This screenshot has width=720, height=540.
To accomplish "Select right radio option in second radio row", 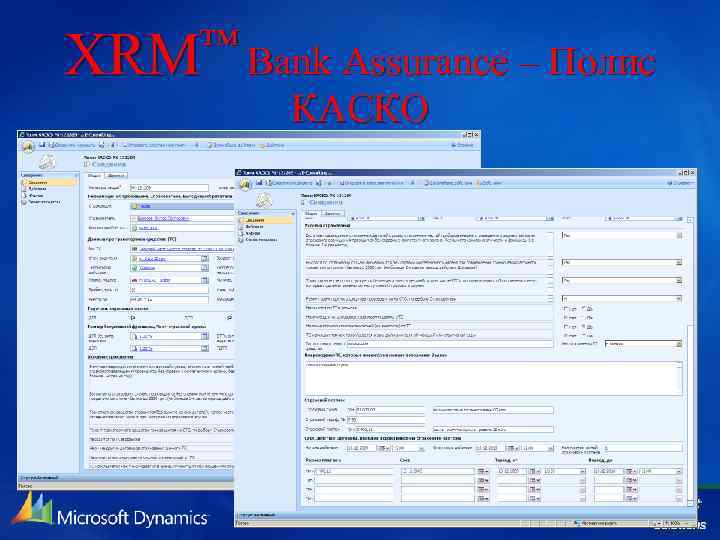I will tap(584, 317).
